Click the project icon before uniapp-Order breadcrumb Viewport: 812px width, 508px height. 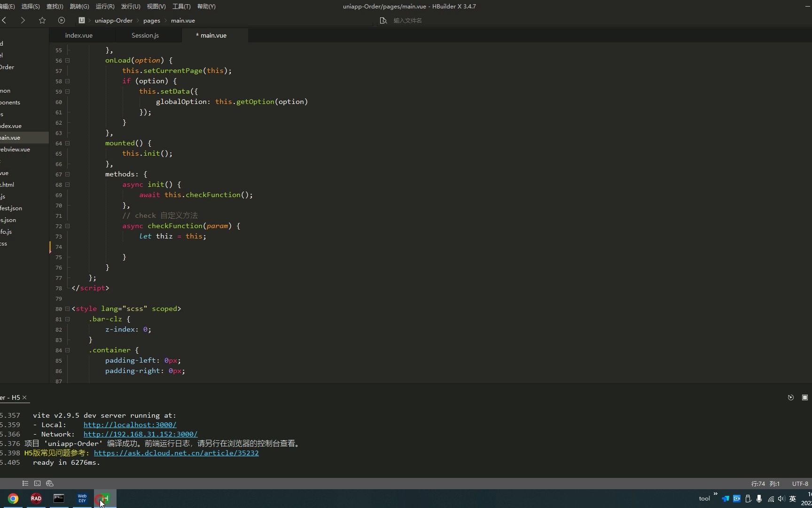click(82, 20)
